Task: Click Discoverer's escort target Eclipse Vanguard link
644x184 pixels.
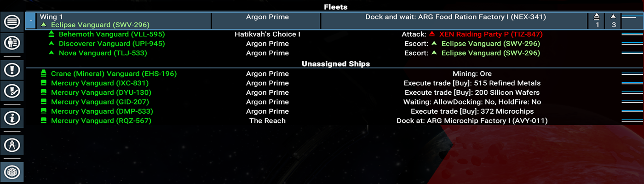Action: pos(490,44)
